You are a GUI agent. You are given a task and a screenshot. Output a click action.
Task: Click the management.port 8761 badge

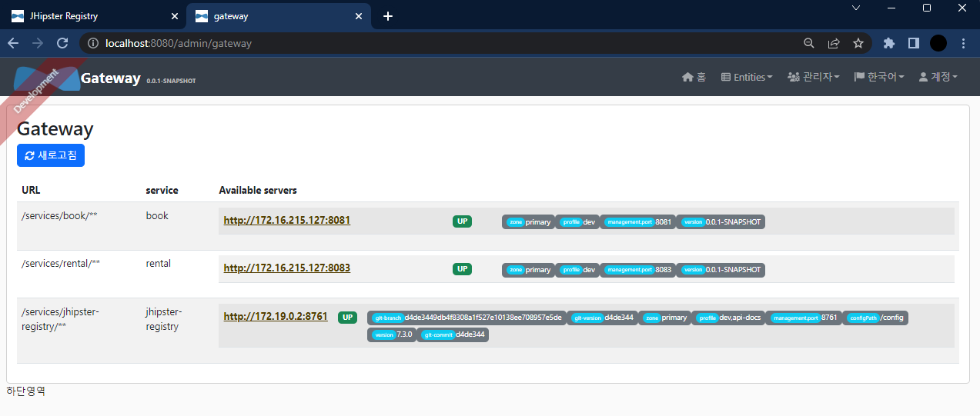point(804,317)
